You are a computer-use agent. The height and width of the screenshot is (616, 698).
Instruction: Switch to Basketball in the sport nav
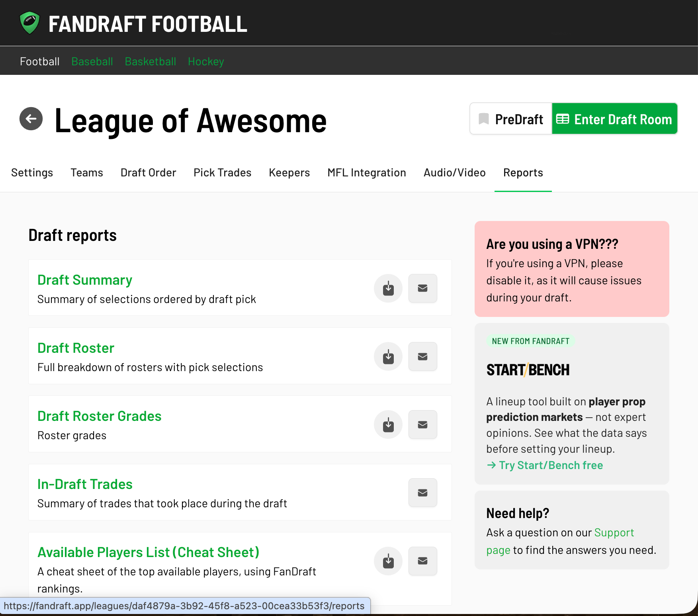tap(151, 62)
